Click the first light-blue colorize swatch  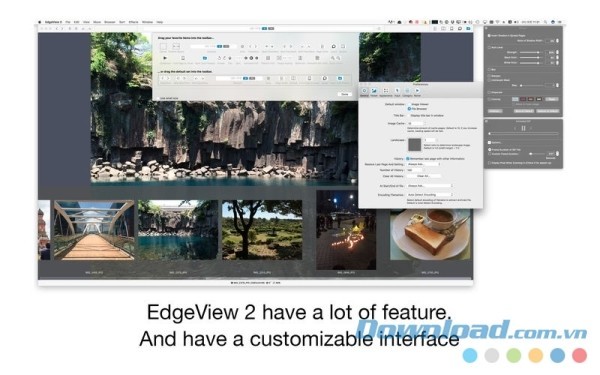pos(515,99)
